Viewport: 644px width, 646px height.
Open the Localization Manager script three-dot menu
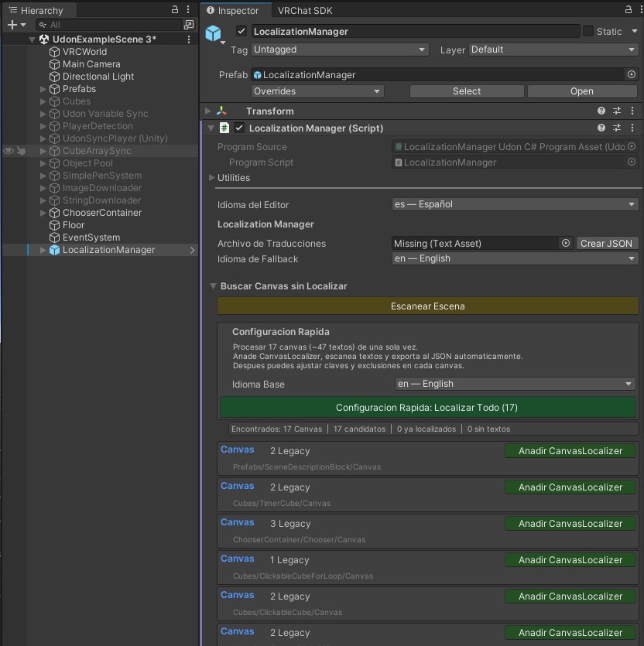point(632,128)
